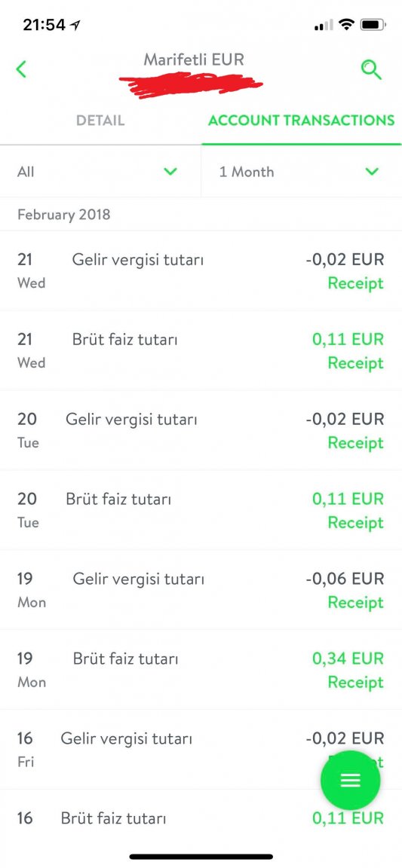
Task: Select the ACCOUNT TRANSACTIONS tab
Action: pyautogui.click(x=301, y=121)
